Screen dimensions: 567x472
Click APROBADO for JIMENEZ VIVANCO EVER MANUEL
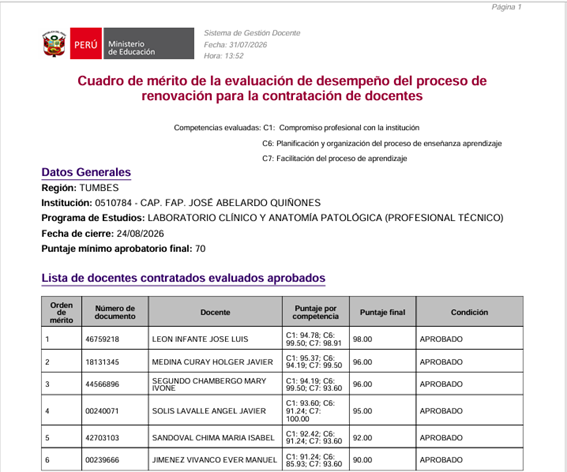[441, 460]
